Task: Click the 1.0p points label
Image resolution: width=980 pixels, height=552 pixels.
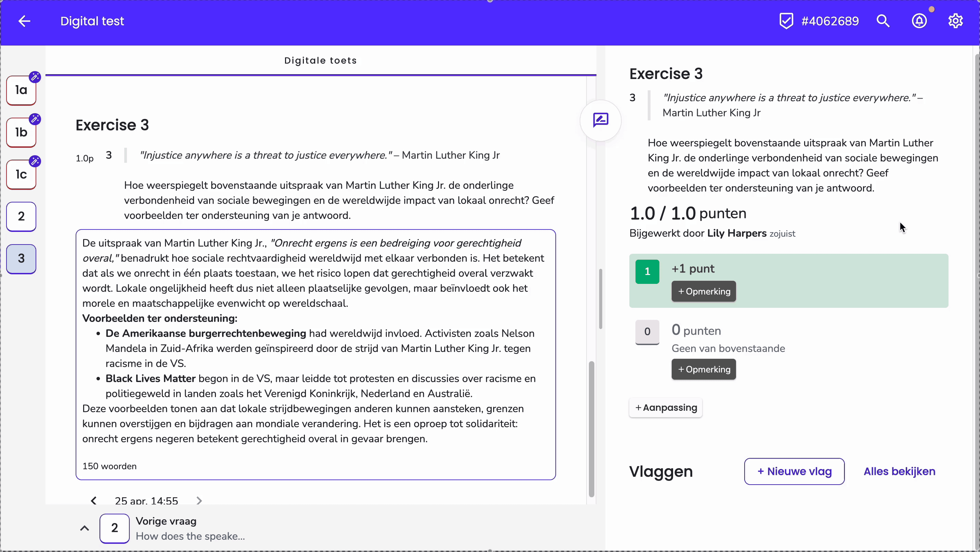Action: pyautogui.click(x=85, y=158)
